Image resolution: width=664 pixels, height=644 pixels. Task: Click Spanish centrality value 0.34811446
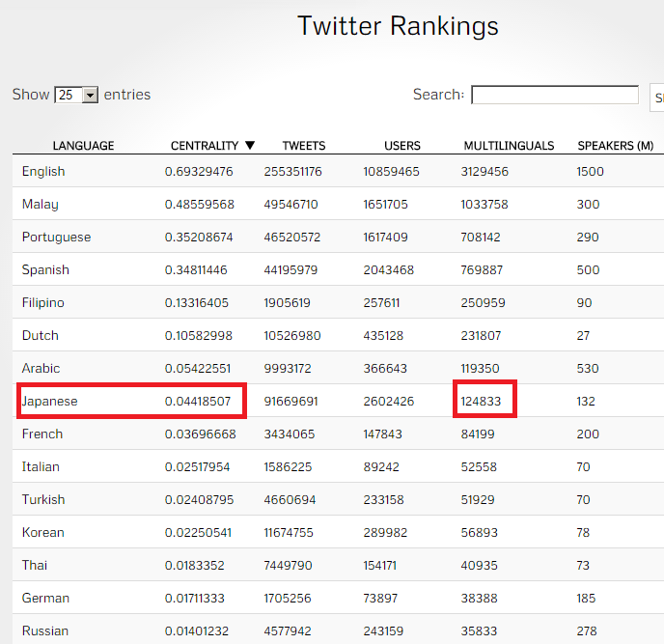click(196, 270)
